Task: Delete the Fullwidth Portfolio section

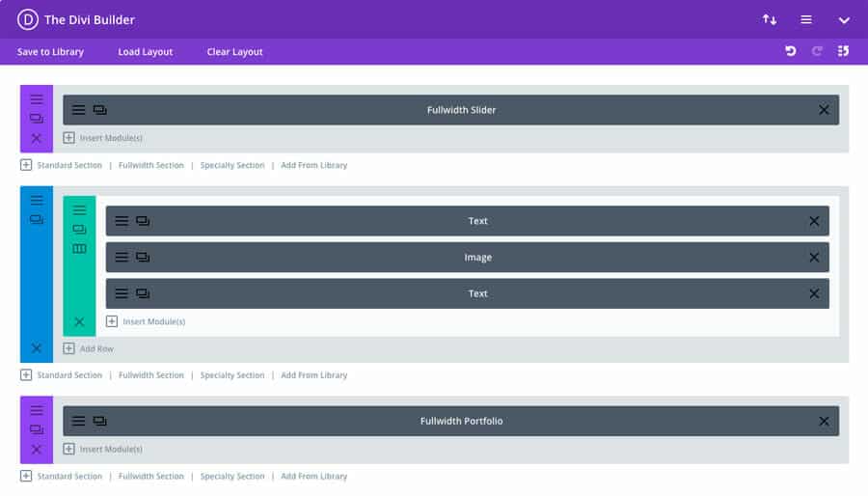Action: 37,449
